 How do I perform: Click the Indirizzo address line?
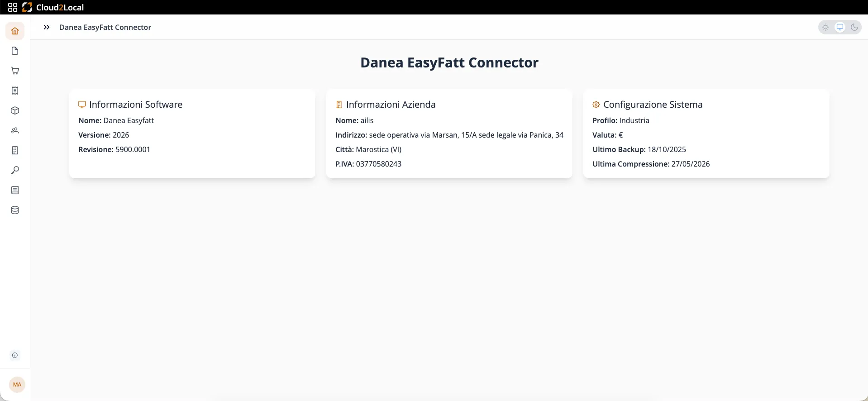tap(449, 135)
